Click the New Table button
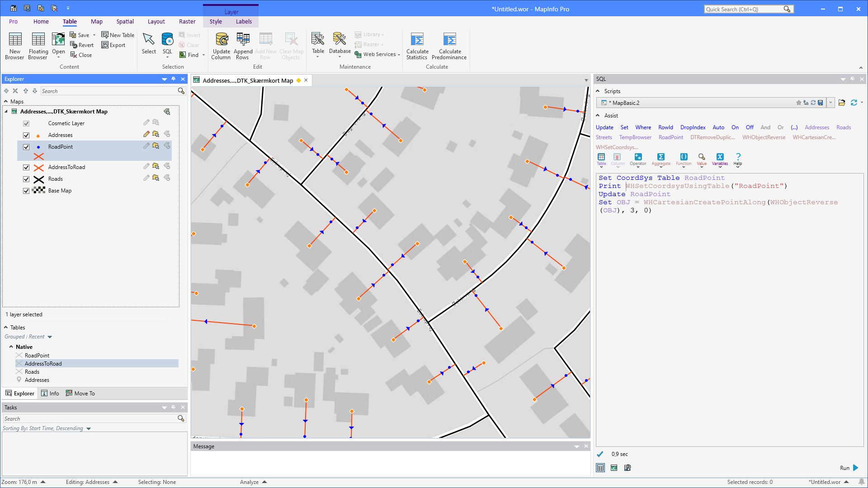 click(118, 35)
